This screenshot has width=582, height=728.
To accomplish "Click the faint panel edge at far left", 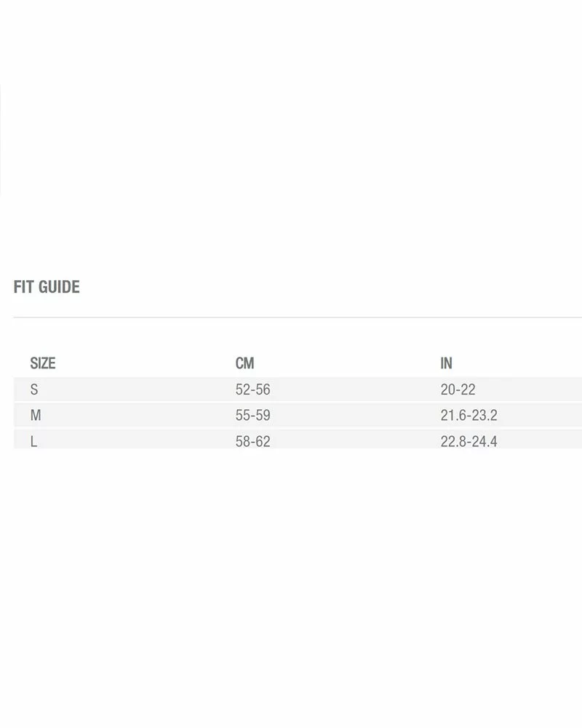I will click(1, 138).
